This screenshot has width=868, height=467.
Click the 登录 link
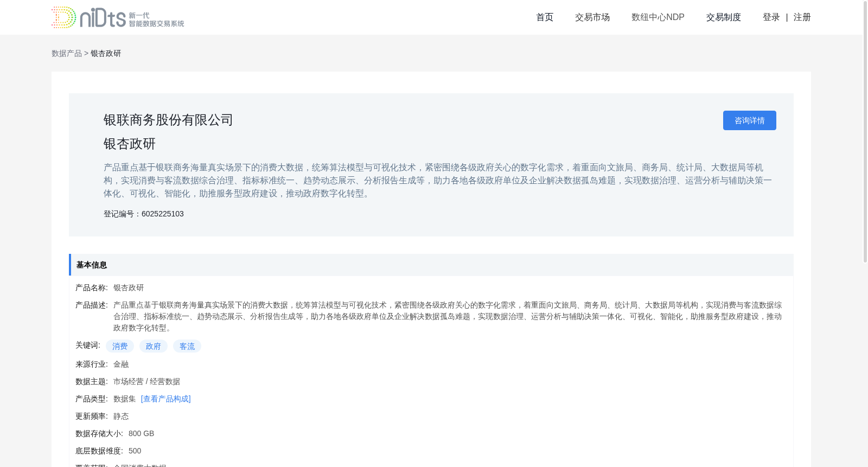tap(771, 17)
